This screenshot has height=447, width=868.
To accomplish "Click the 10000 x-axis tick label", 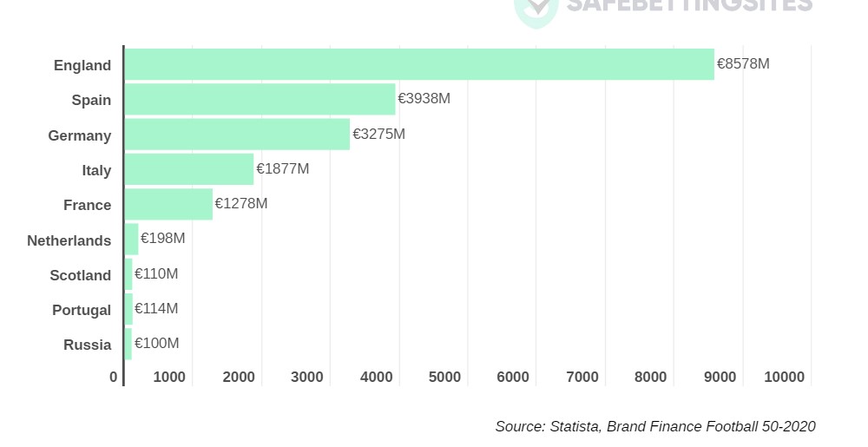I will (x=785, y=377).
